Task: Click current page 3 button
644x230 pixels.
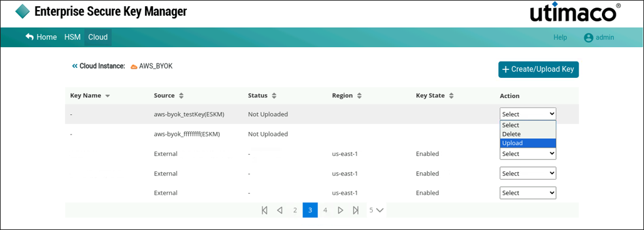Action: coord(310,211)
